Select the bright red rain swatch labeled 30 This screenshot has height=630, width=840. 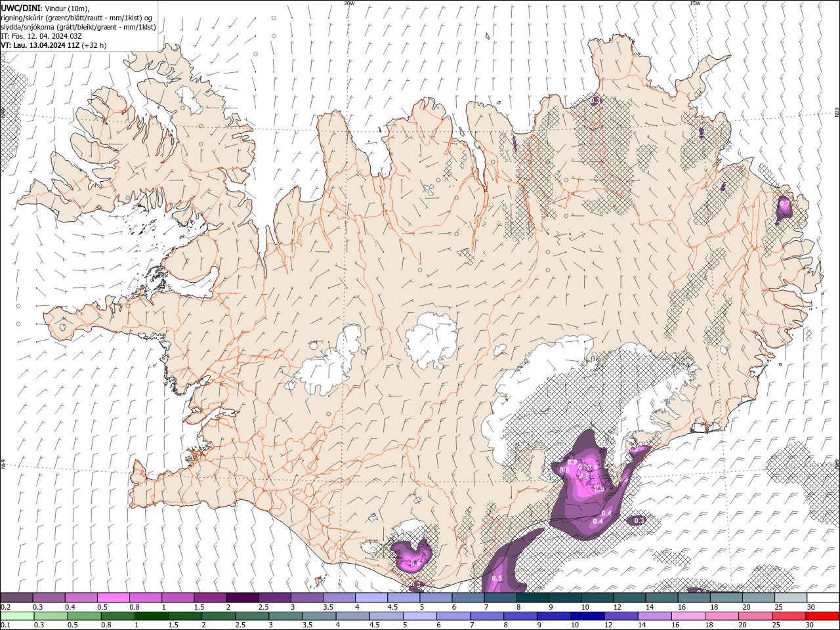[822, 616]
